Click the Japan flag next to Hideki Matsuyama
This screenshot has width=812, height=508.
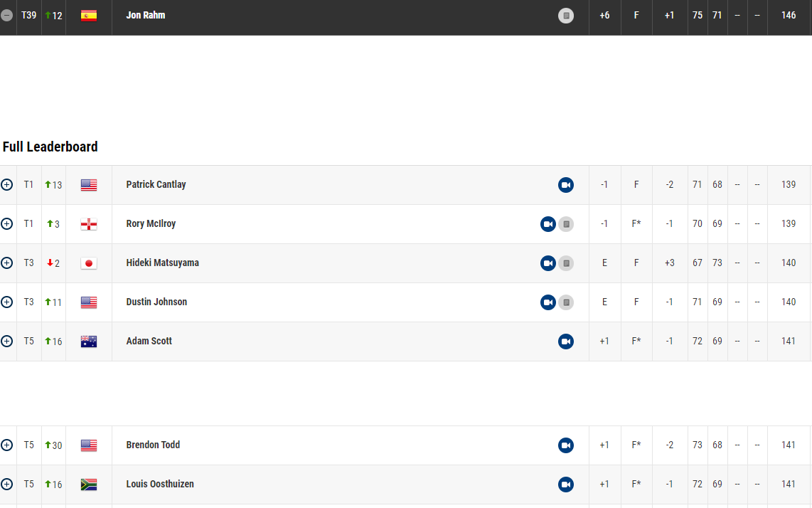pyautogui.click(x=89, y=263)
